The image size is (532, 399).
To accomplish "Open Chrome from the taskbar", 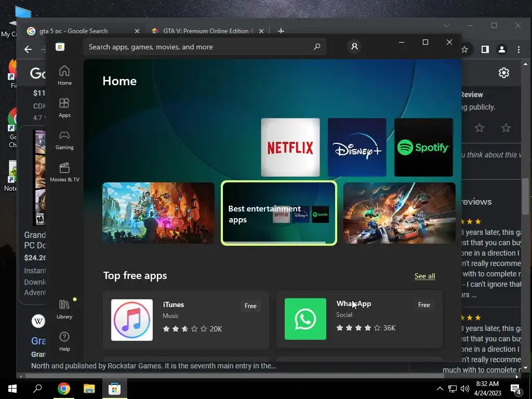I will [63, 389].
